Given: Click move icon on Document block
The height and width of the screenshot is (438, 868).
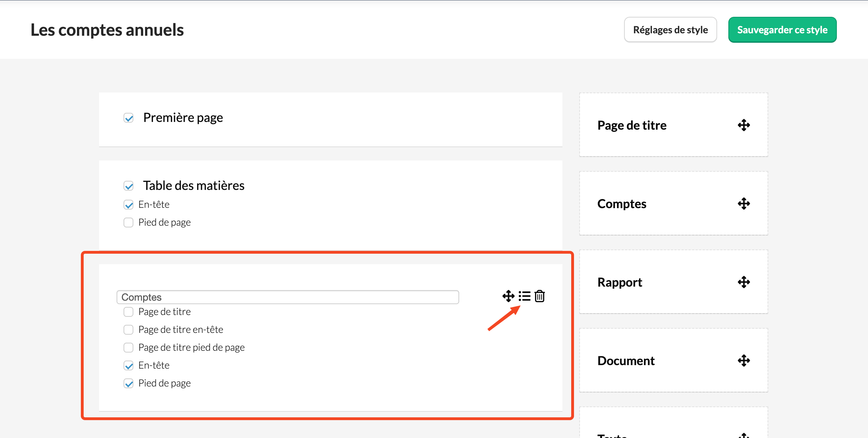Looking at the screenshot, I should pyautogui.click(x=744, y=361).
